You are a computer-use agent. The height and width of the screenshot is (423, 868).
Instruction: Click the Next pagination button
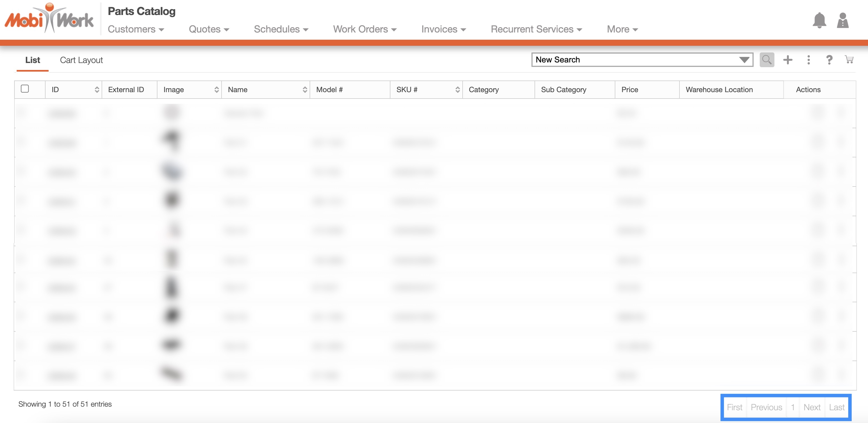point(812,407)
